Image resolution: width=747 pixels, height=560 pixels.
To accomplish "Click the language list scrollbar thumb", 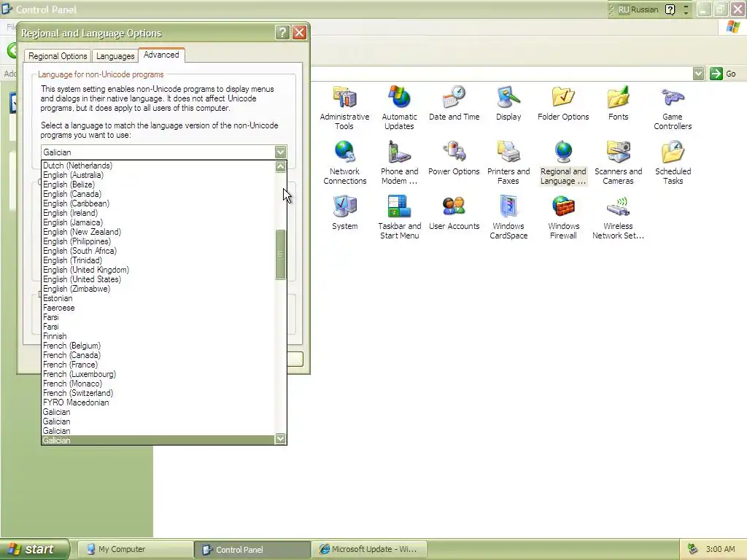I will point(281,254).
